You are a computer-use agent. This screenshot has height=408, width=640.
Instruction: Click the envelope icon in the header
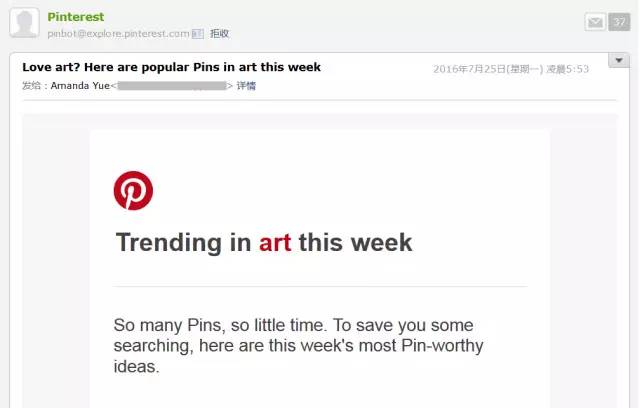tap(595, 22)
